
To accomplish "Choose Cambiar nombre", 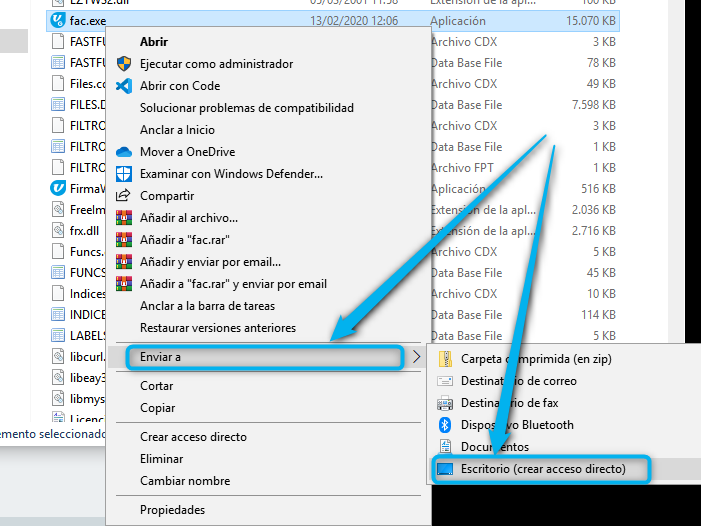I will [x=185, y=481].
